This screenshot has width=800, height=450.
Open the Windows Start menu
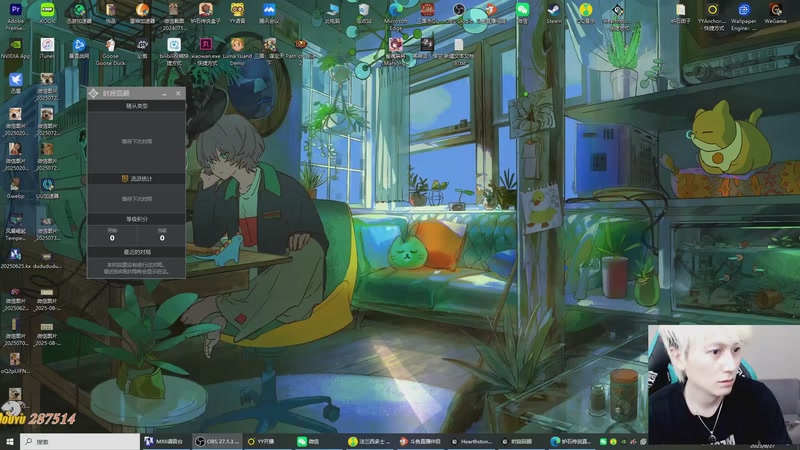(x=10, y=441)
